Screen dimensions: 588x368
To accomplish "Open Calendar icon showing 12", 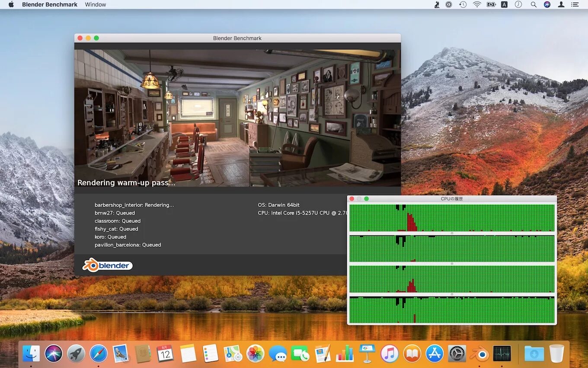I will coord(165,353).
